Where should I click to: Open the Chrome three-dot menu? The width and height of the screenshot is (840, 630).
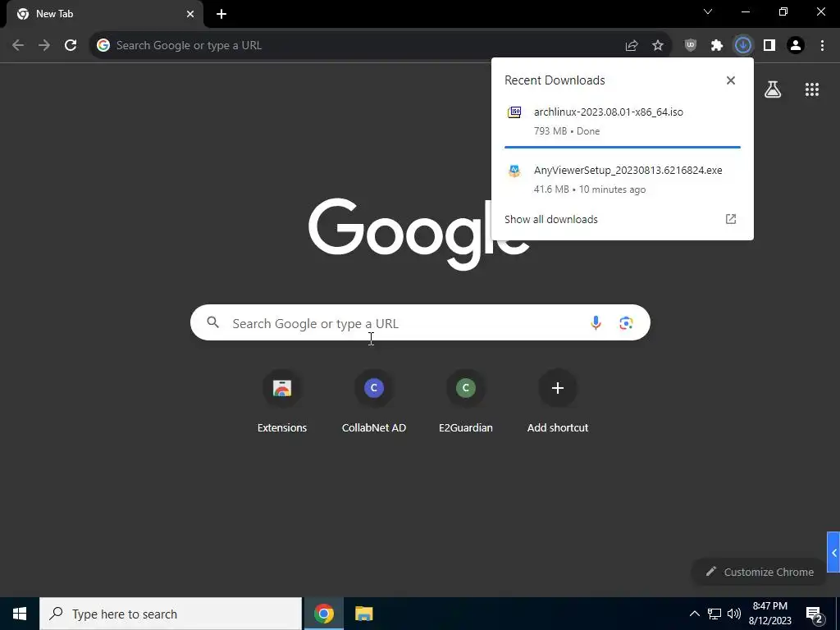point(822,46)
